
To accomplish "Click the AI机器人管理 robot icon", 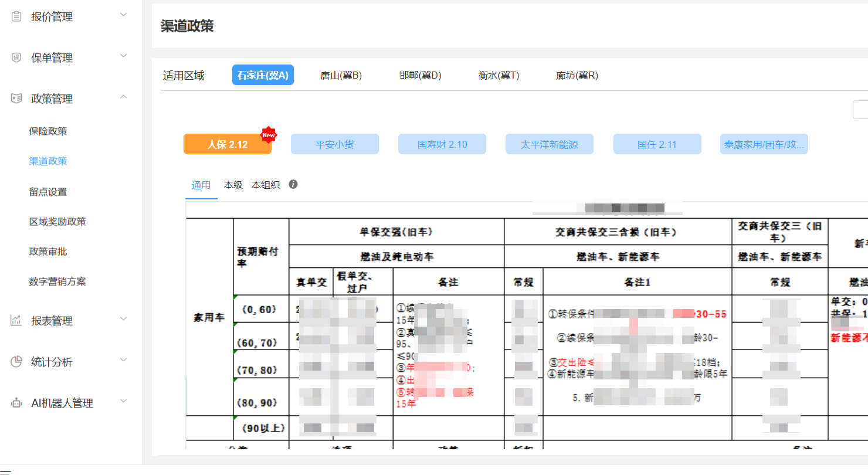I will tap(16, 403).
